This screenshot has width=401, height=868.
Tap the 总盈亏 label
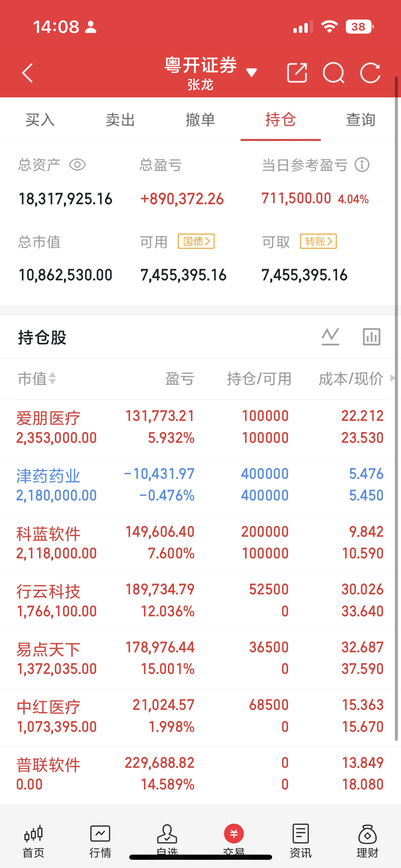coord(160,165)
